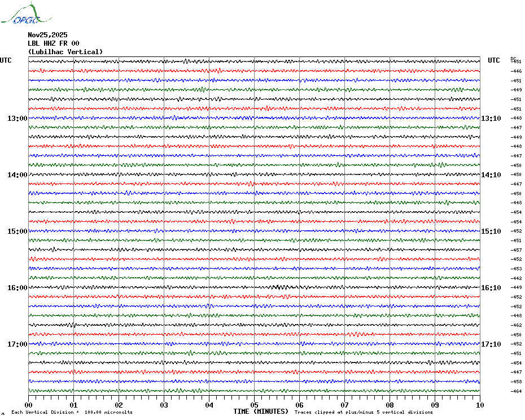Click the OFGC logo
525x420 pixels.
(x=26, y=13)
